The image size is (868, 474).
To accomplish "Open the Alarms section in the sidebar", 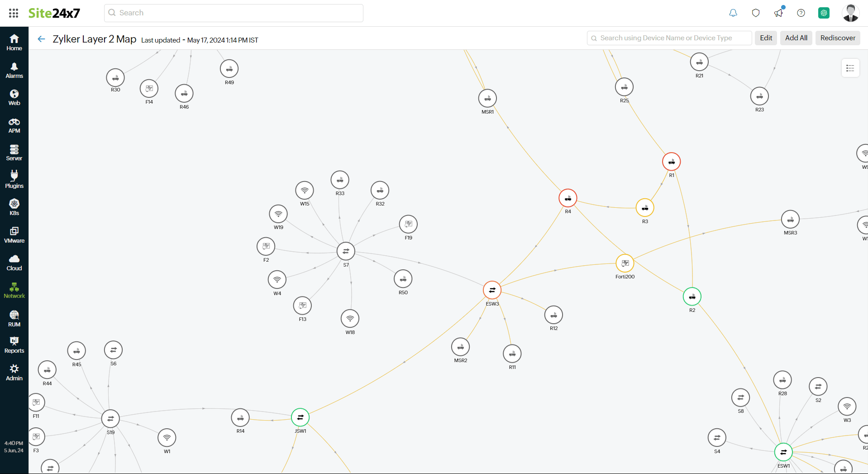I will pos(14,70).
